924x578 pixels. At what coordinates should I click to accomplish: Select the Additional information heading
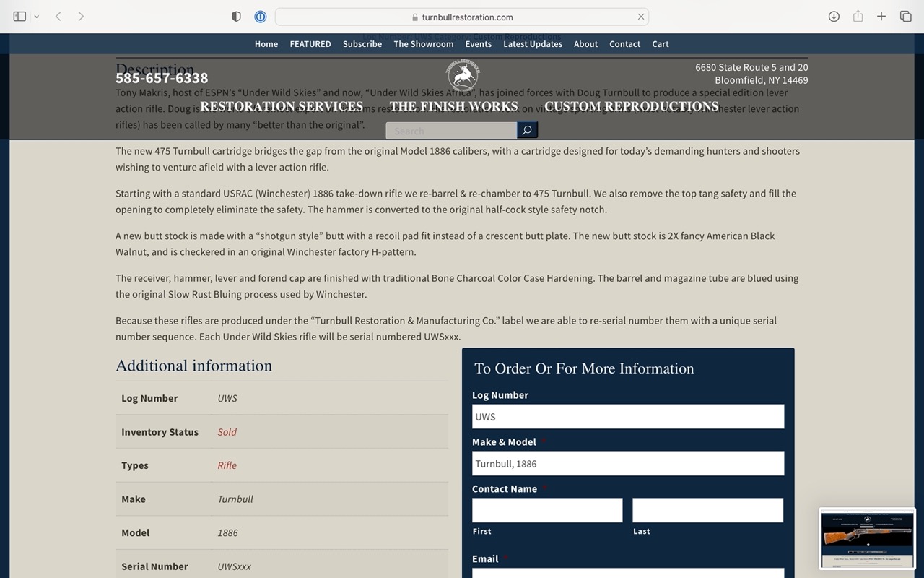[x=194, y=366]
